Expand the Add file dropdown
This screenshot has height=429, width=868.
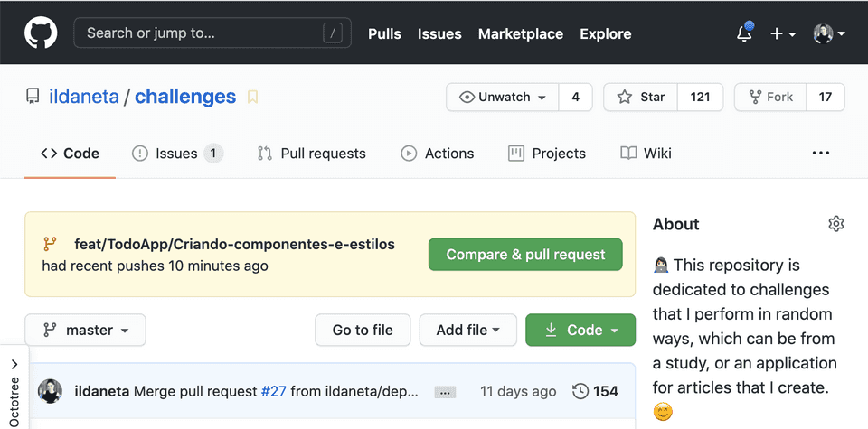pos(467,331)
